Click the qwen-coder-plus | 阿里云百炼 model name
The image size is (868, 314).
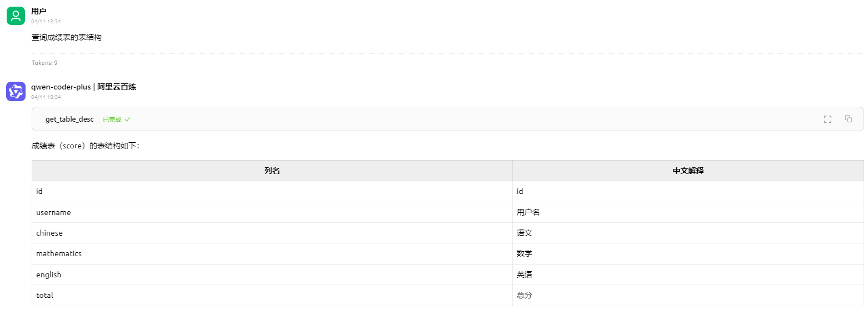pyautogui.click(x=83, y=87)
